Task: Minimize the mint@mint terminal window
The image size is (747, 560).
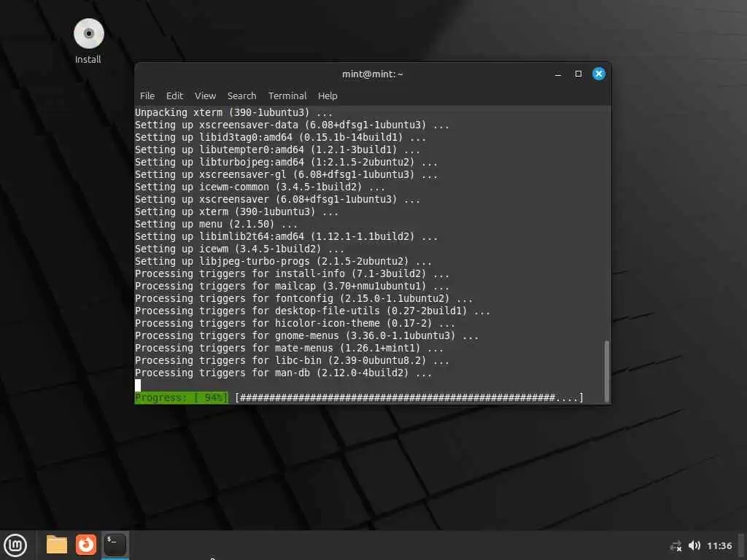Action: pos(558,74)
